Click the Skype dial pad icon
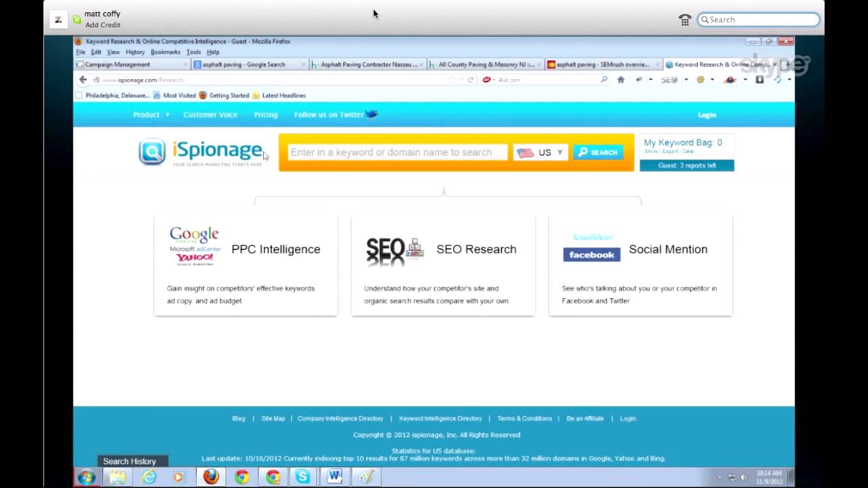 [x=684, y=20]
